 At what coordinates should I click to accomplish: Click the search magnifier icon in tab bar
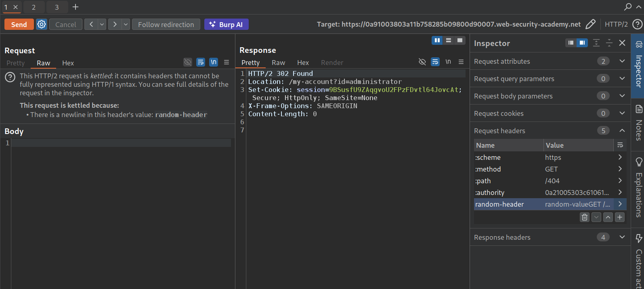point(627,7)
